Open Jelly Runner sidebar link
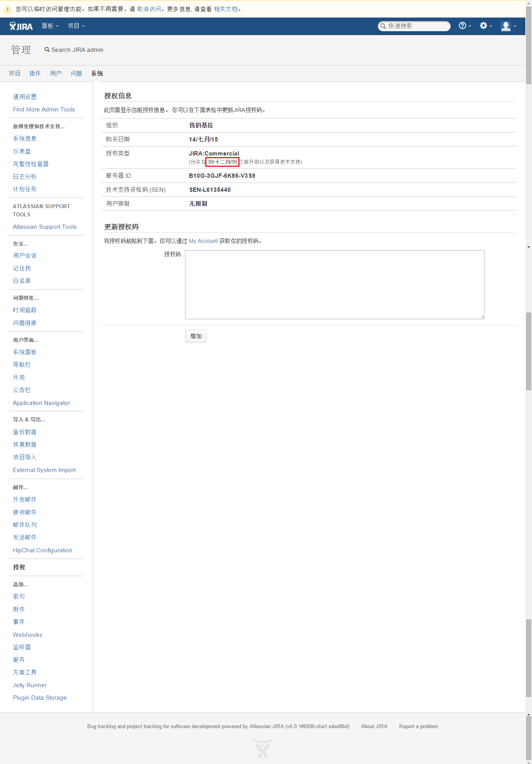 tap(30, 685)
